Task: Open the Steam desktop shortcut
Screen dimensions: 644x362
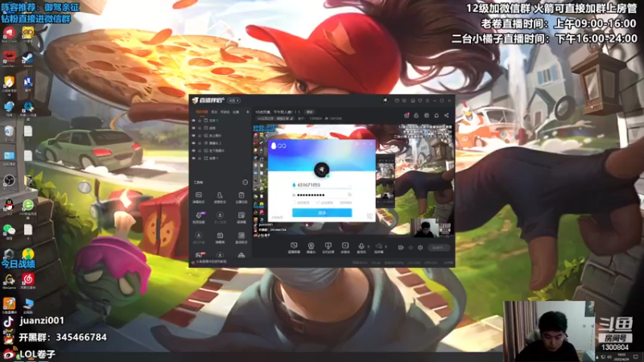Action: coord(28,58)
